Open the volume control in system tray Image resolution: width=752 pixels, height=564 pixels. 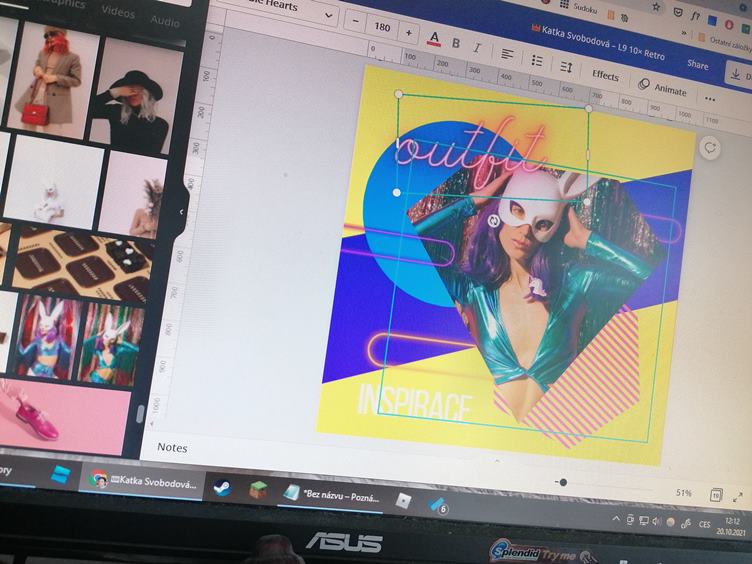pyautogui.click(x=656, y=521)
